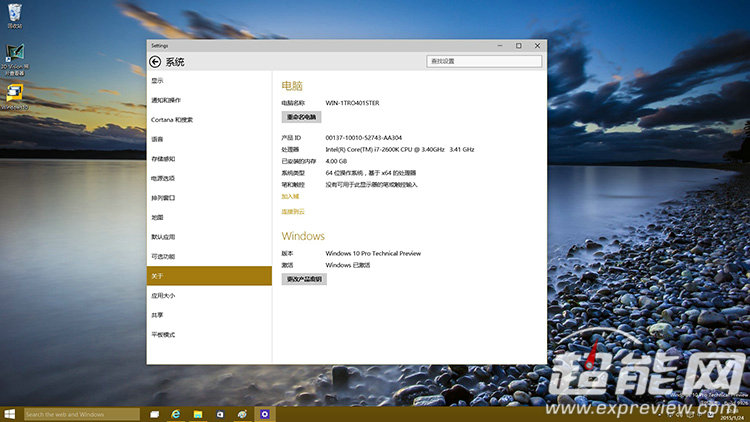
Task: Click the back arrow beside 系统
Action: coord(155,61)
